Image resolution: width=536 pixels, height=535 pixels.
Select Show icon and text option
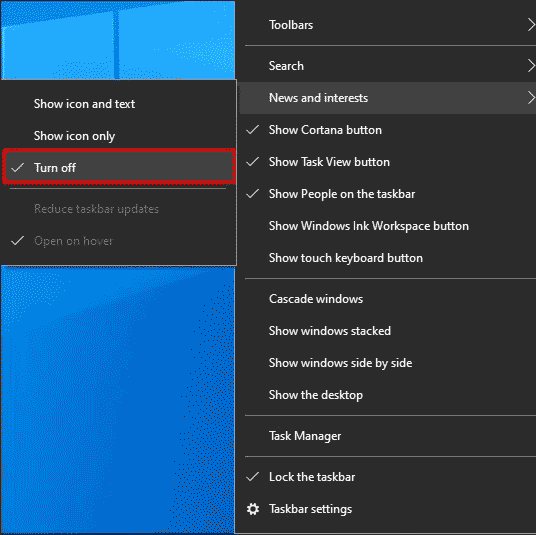(118, 104)
